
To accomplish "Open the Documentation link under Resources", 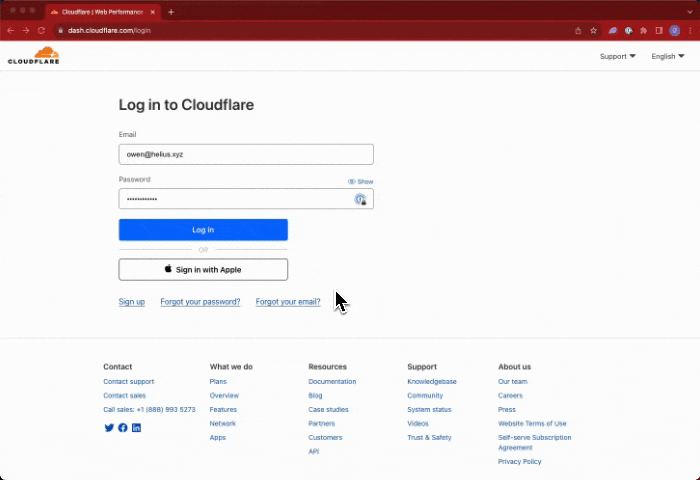I will [332, 382].
